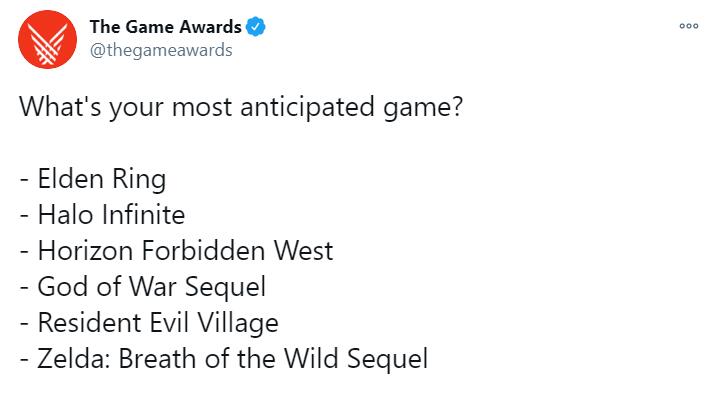Click the Horizon Forbidden West line
This screenshot has width=716, height=403.
pyautogui.click(x=176, y=251)
